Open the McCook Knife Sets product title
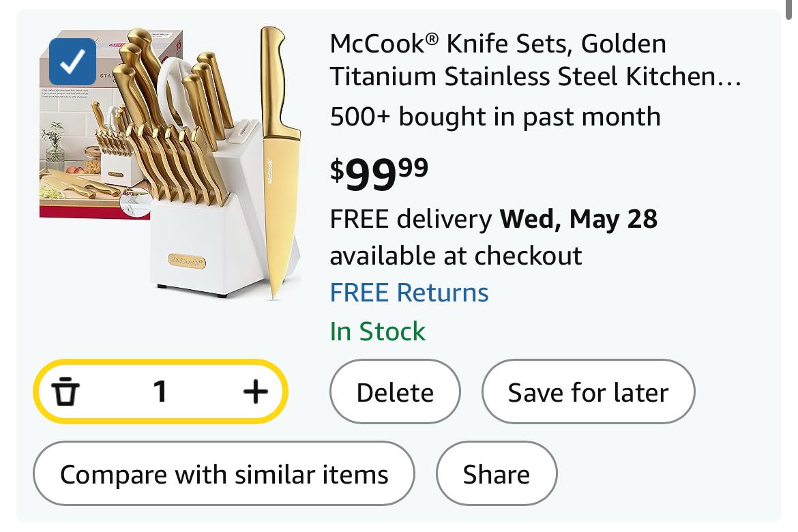The width and height of the screenshot is (798, 532). pos(535,60)
